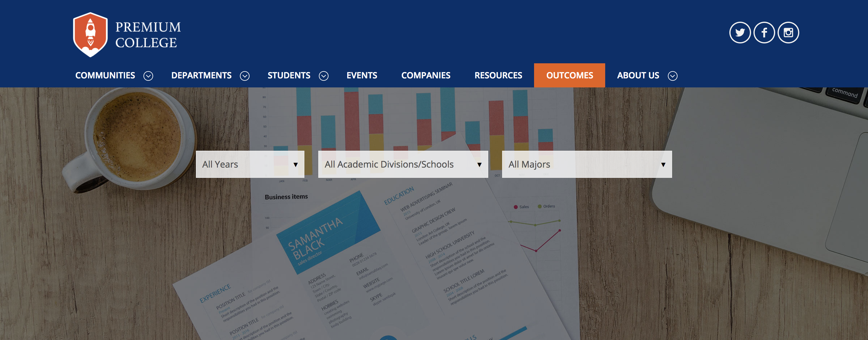Open the Instagram social icon
This screenshot has height=340, width=868.
pyautogui.click(x=788, y=33)
